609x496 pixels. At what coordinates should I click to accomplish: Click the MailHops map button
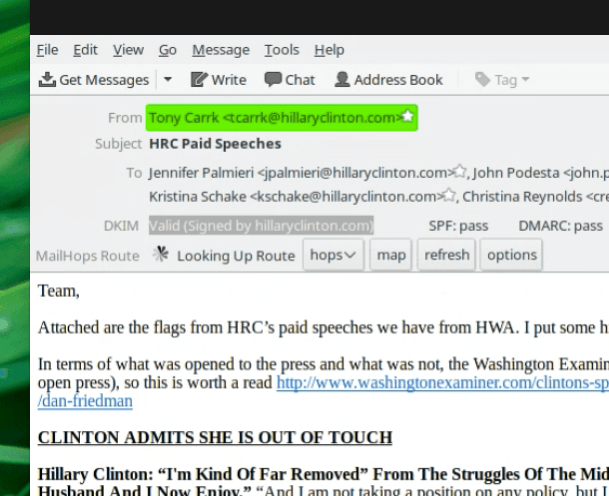(x=391, y=255)
